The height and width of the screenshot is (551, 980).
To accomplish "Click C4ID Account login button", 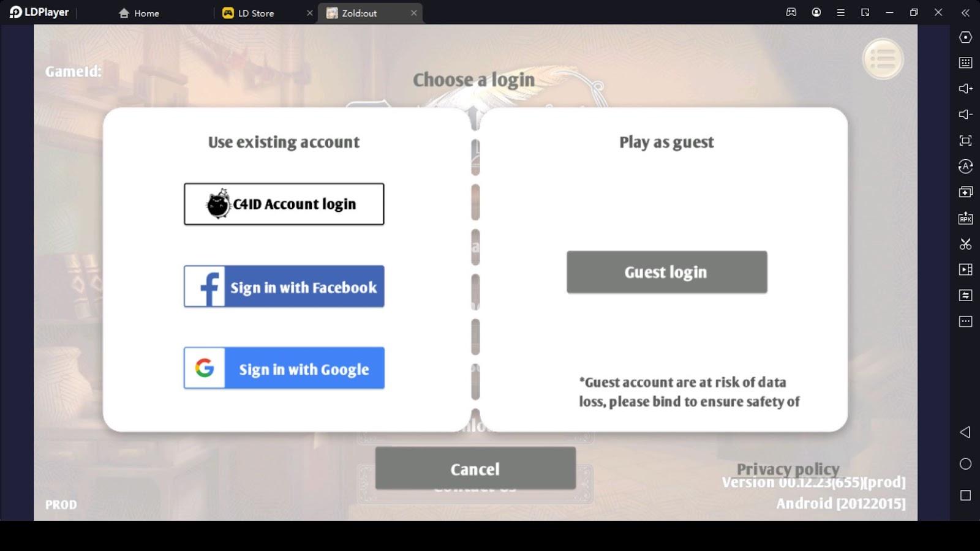I will point(284,204).
